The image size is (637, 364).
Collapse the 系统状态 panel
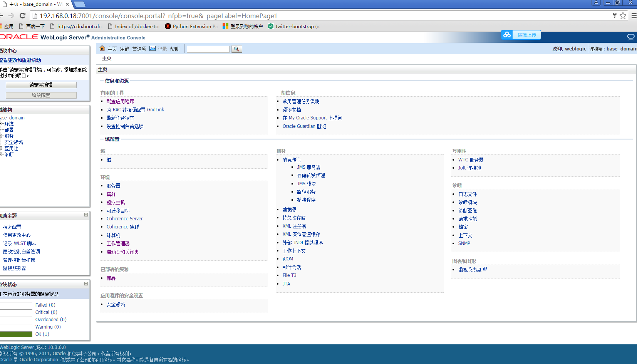pyautogui.click(x=86, y=284)
